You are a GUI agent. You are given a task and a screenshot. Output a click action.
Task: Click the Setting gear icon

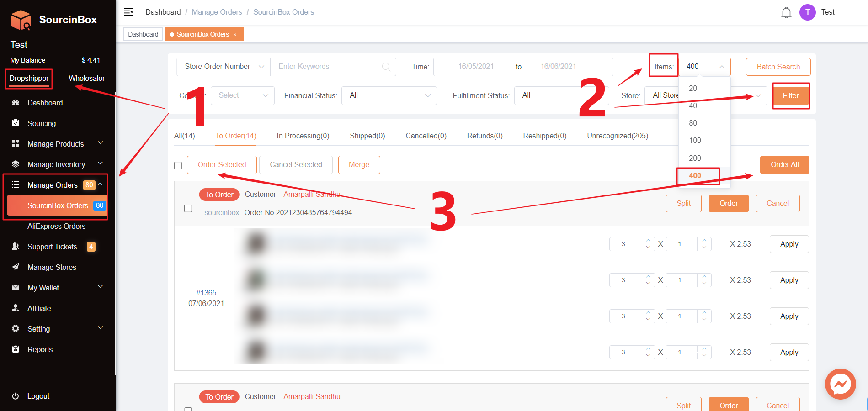[x=16, y=329]
